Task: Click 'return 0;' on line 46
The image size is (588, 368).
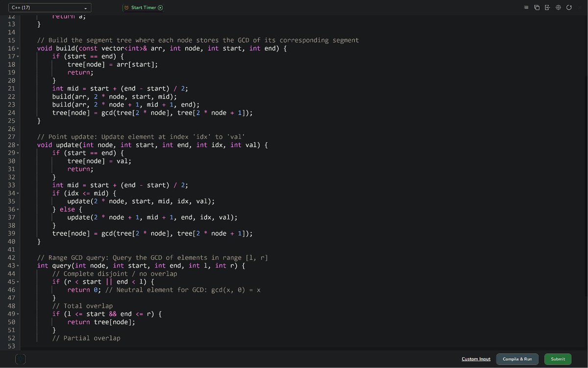Action: (x=84, y=290)
